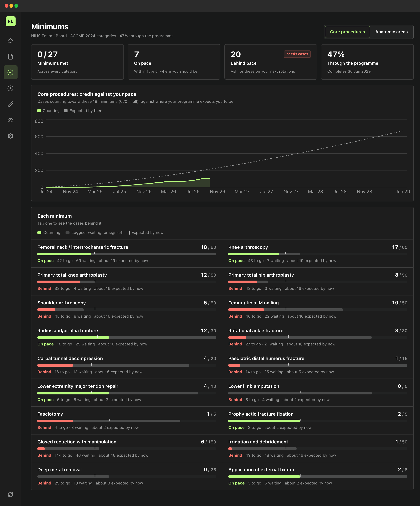Click the RL profile avatar
This screenshot has width=420, height=506.
coord(10,21)
